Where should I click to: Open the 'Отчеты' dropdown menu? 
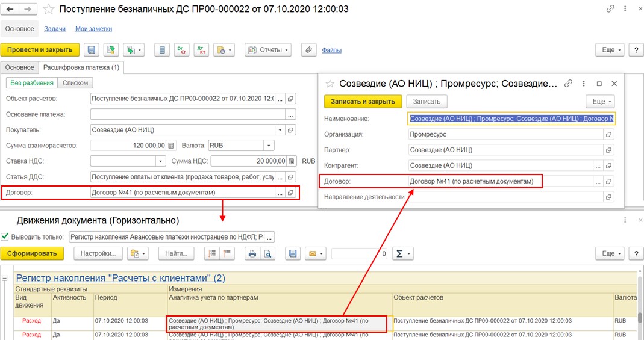click(267, 50)
